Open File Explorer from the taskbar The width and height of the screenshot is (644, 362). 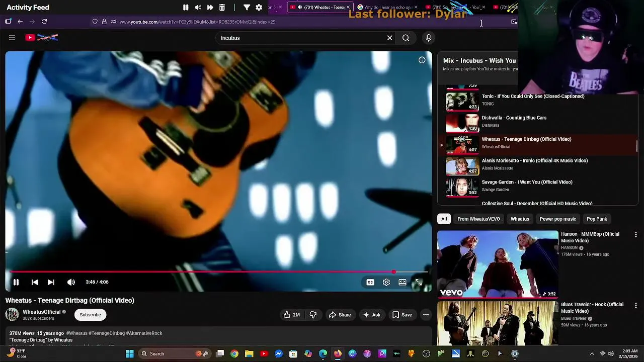tap(249, 354)
